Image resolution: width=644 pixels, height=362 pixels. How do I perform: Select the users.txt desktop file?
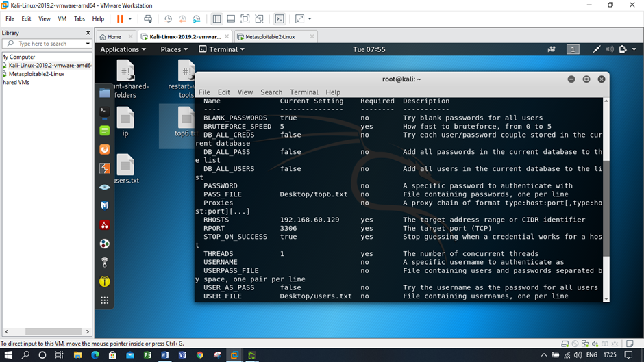(x=125, y=169)
